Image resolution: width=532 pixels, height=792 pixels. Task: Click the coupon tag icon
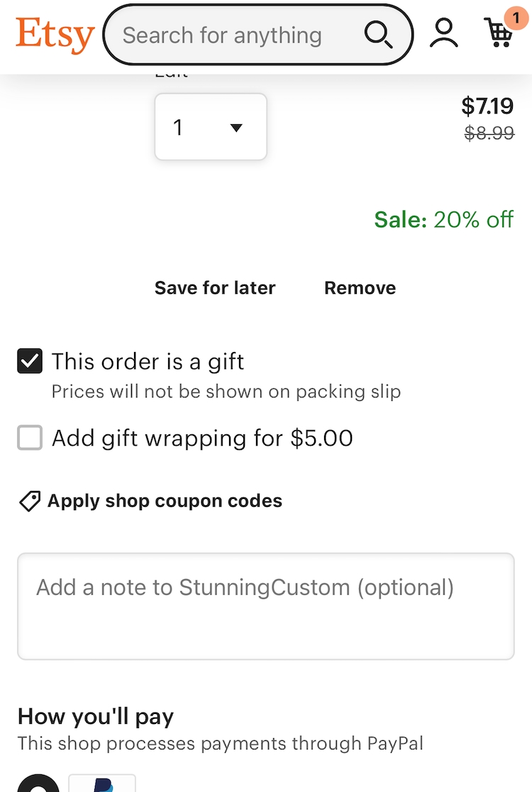pyautogui.click(x=29, y=500)
